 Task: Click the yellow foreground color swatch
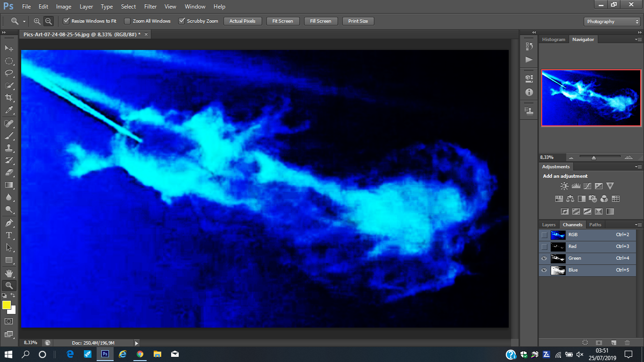coord(6,305)
